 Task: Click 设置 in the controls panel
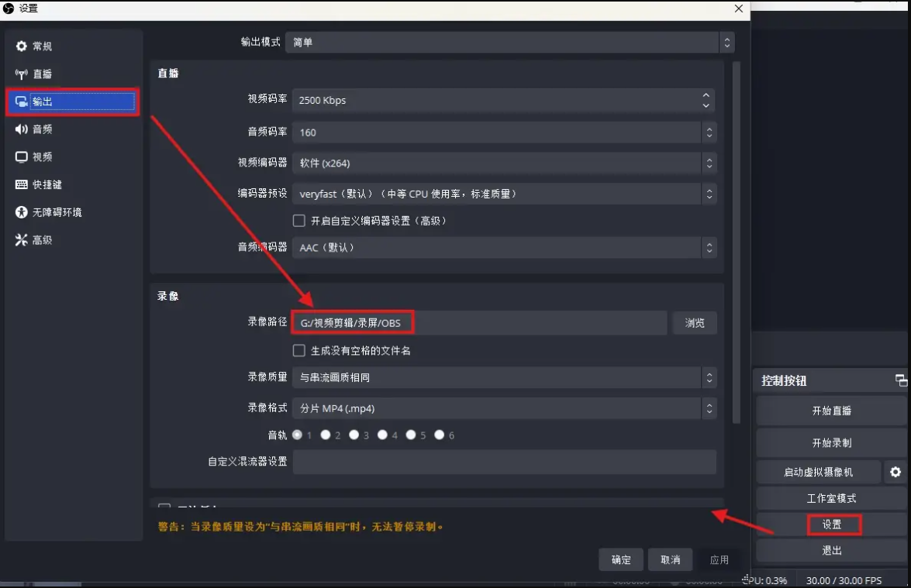831,524
